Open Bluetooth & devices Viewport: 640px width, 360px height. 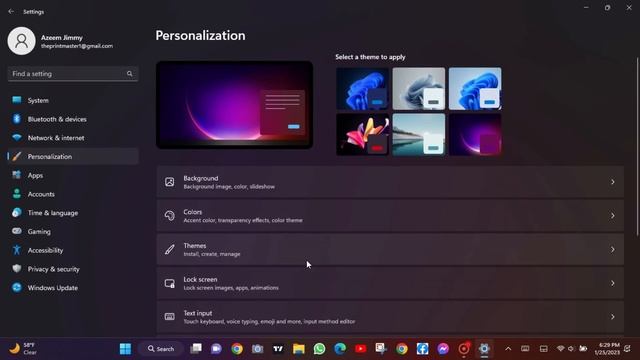coord(73,119)
